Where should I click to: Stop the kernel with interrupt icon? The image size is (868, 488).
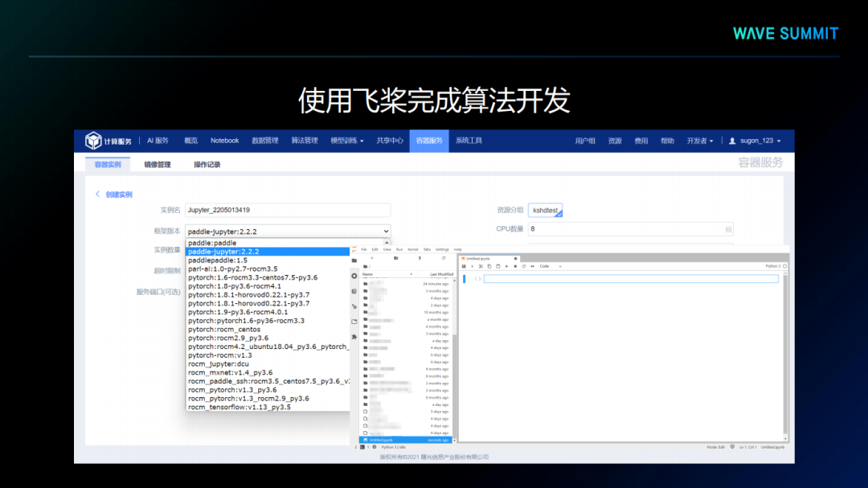pos(515,266)
